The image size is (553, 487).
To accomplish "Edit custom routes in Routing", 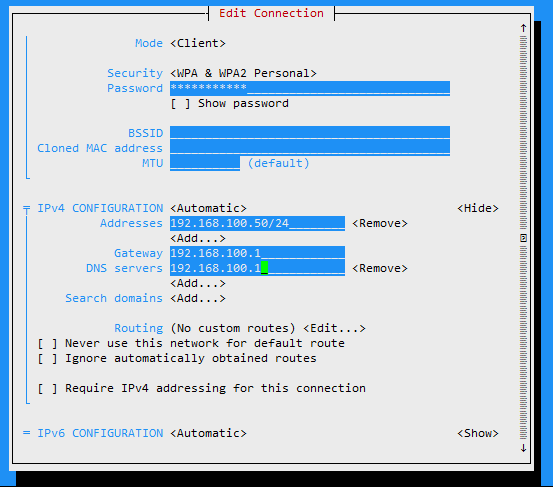I will click(334, 328).
